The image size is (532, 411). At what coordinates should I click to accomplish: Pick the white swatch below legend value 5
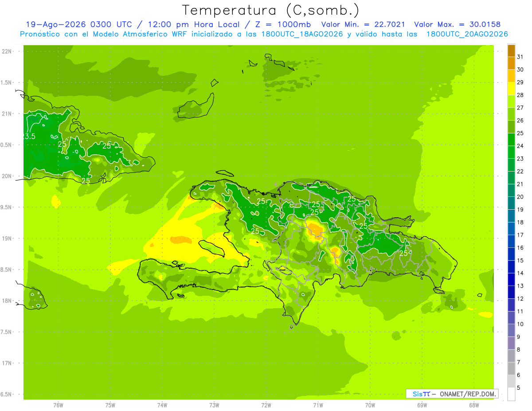click(x=512, y=394)
